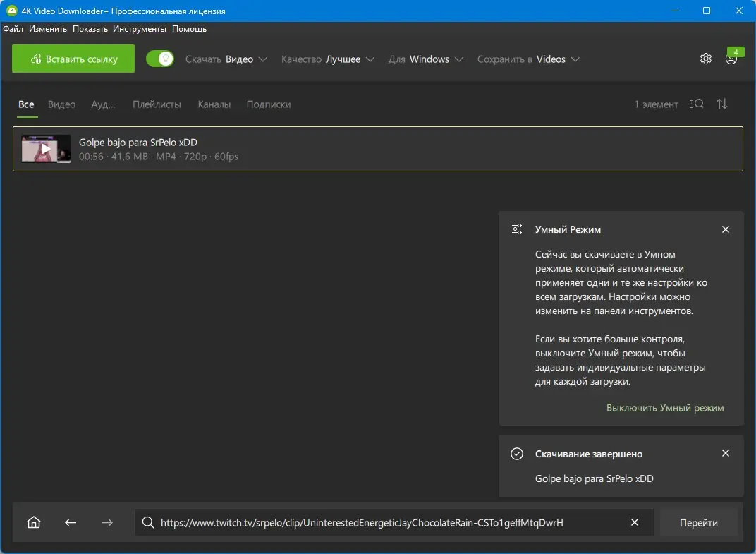Screen dimensions: 756x554
Task: Maximize the 4K Video Downloader window
Action: 707,11
